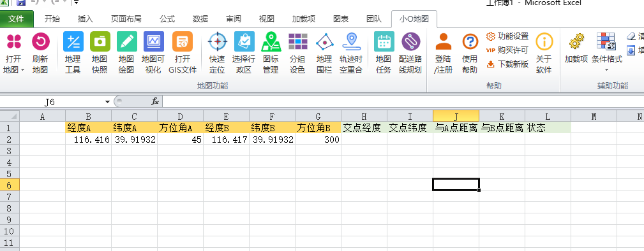Click cell containing 与A点距离
644x251 pixels.
click(x=456, y=127)
